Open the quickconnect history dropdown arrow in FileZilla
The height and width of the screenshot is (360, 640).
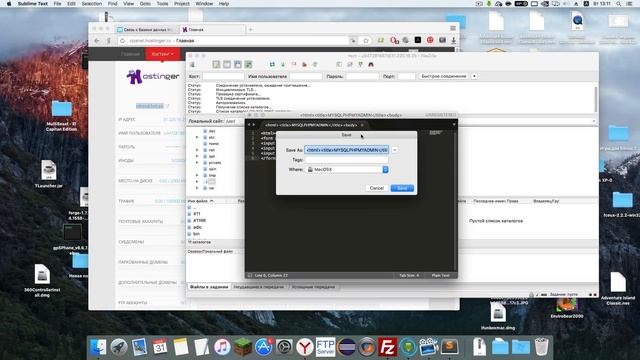click(474, 76)
